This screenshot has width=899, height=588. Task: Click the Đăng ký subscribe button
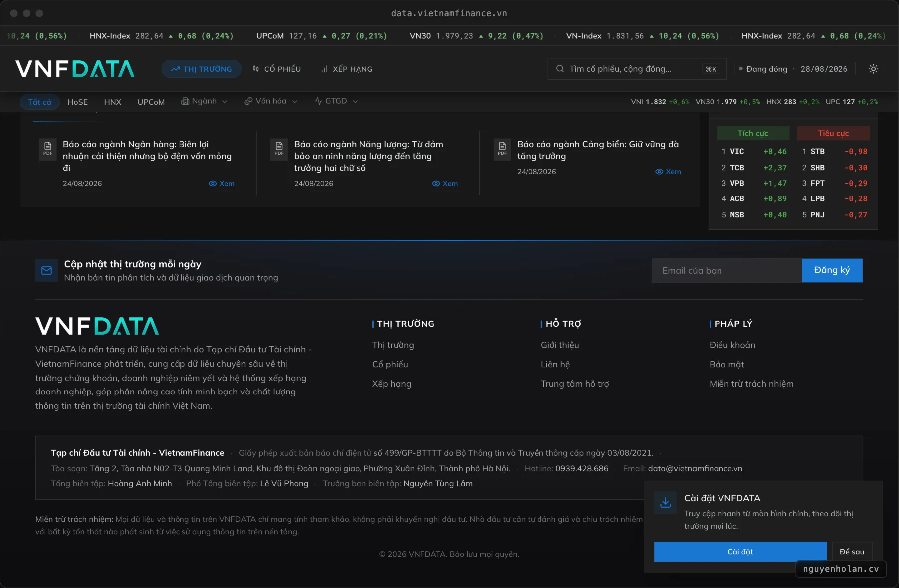(832, 270)
